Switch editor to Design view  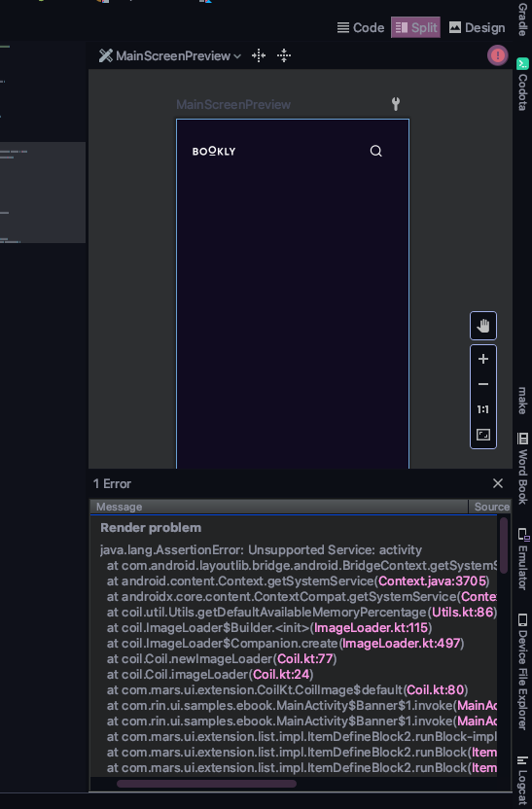pyautogui.click(x=477, y=28)
